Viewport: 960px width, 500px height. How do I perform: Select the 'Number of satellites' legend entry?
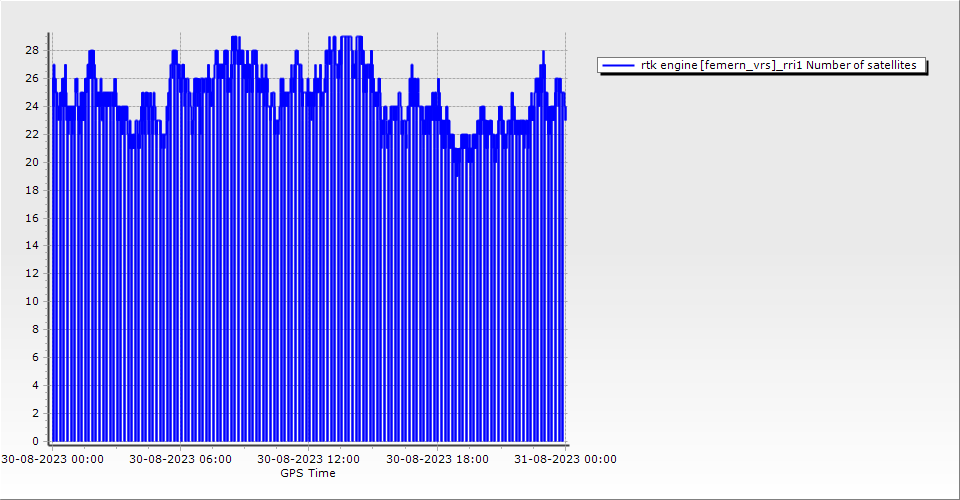pos(778,65)
